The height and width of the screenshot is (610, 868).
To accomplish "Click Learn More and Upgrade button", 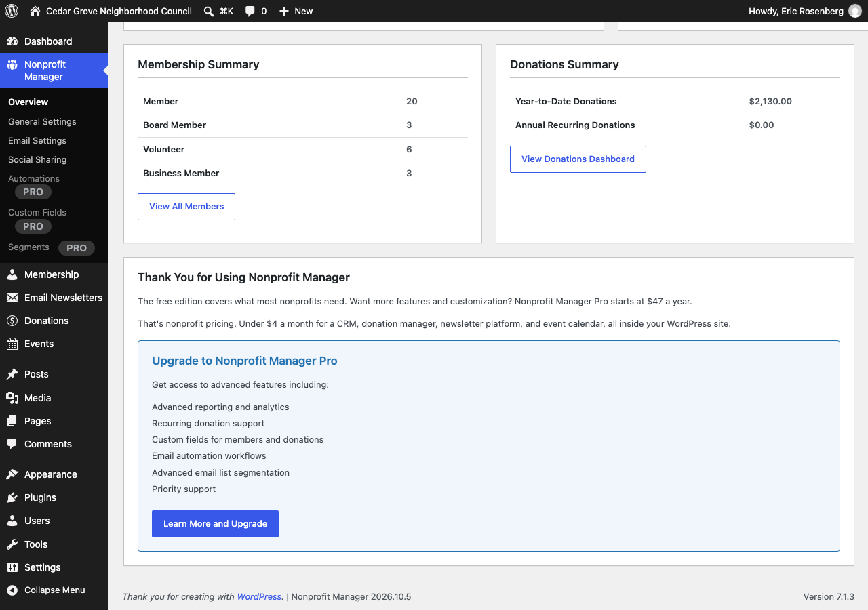I will pos(215,524).
